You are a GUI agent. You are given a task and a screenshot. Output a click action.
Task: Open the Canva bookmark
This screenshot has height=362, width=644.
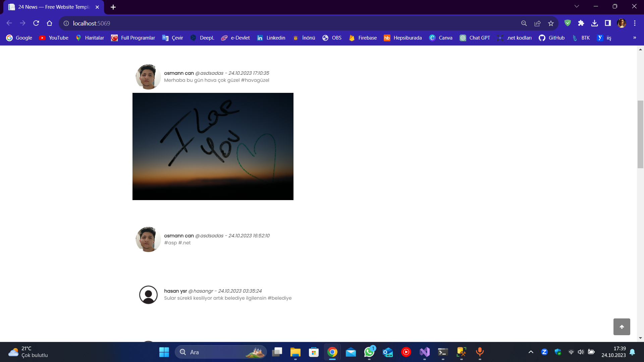[x=441, y=38]
